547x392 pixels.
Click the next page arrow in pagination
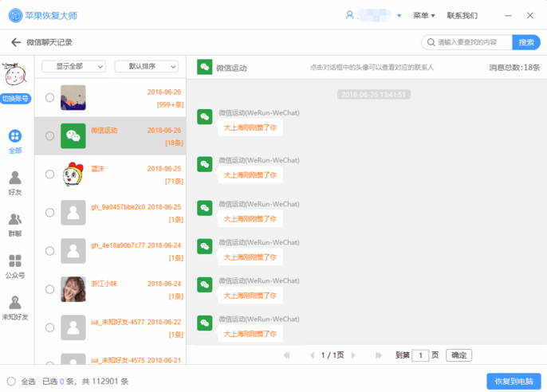point(356,355)
